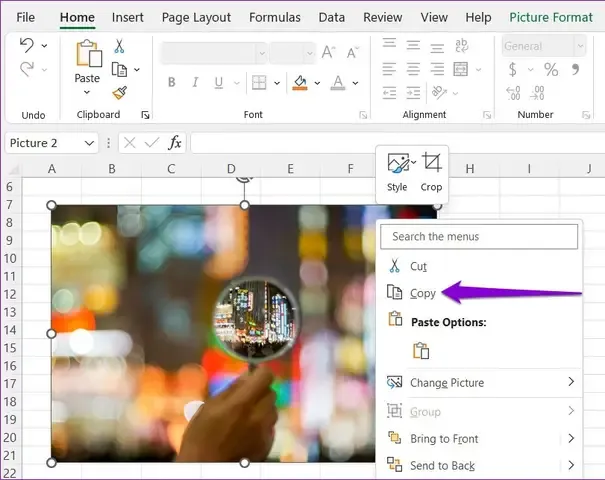The height and width of the screenshot is (480, 605).
Task: Align text right in ribbon
Action: pyautogui.click(x=437, y=69)
